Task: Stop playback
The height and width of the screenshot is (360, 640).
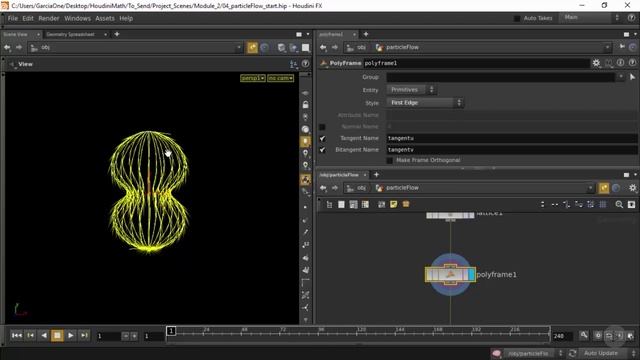Action: 57,336
